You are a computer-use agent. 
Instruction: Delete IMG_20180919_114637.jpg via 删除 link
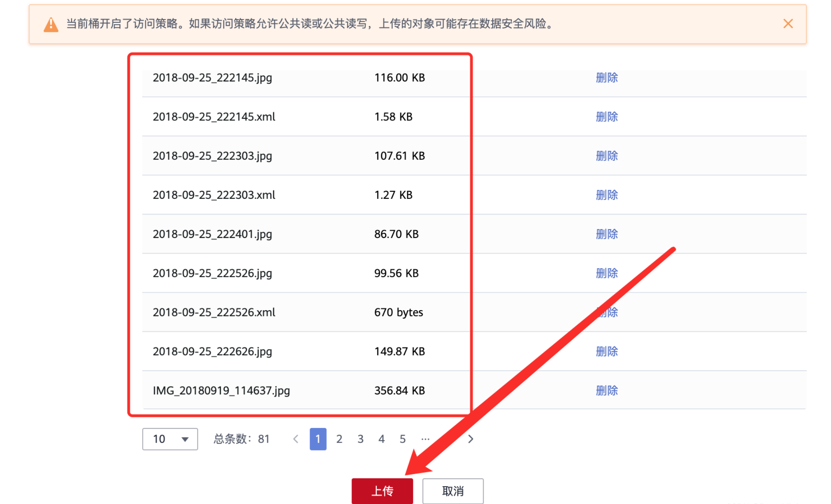pyautogui.click(x=606, y=390)
